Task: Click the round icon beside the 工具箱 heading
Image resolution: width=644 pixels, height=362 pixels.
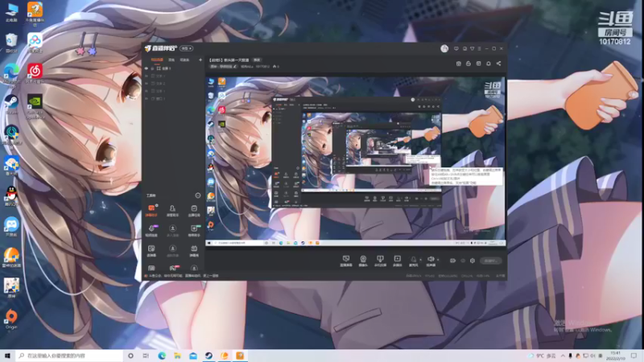Action: tap(197, 195)
